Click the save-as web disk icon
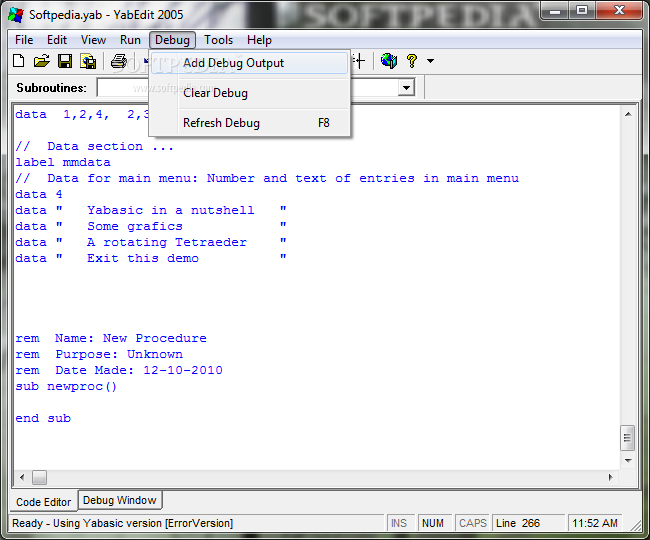The image size is (650, 540). click(88, 61)
